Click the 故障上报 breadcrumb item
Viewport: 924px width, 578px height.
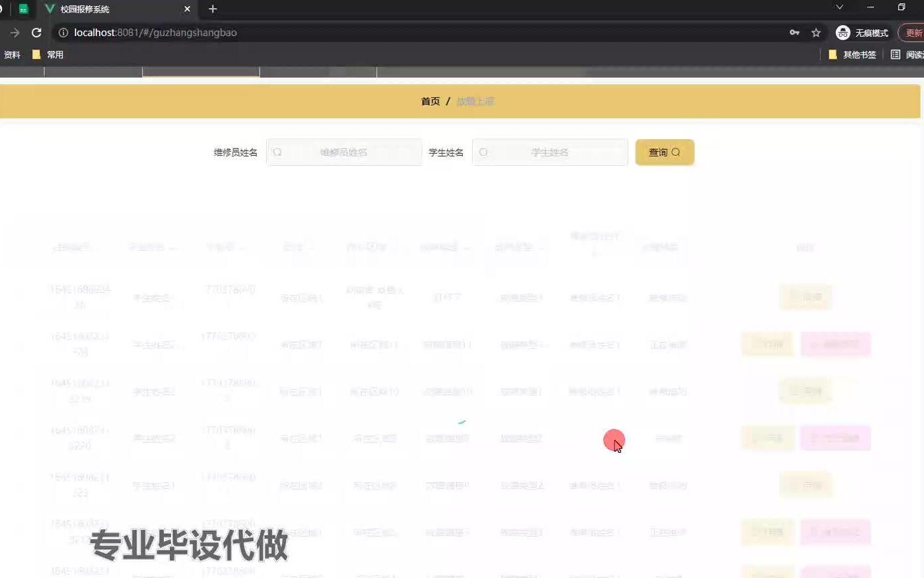coord(475,101)
